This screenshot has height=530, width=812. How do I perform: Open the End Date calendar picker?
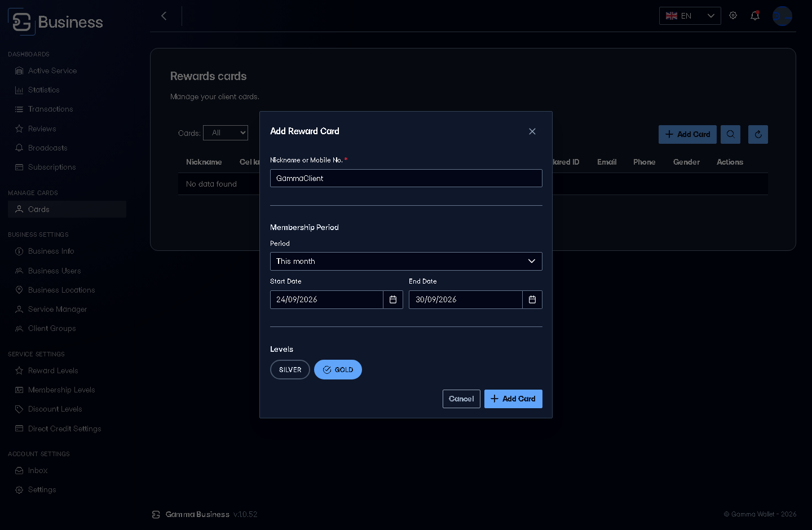point(532,299)
